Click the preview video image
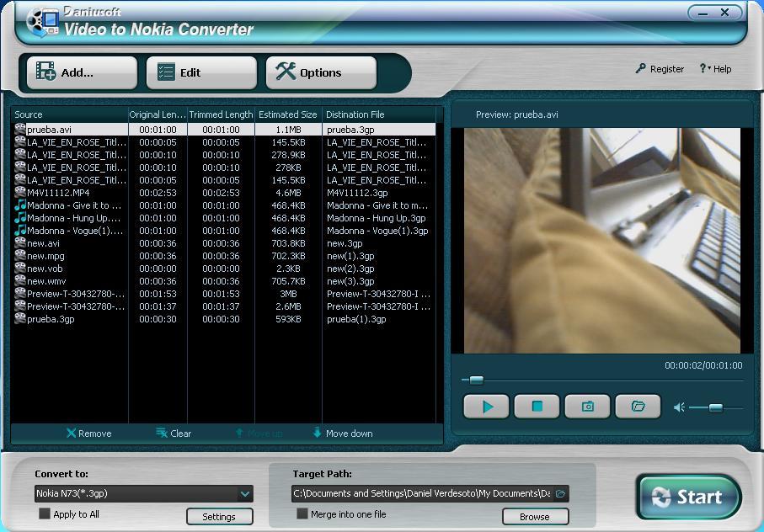 point(601,241)
